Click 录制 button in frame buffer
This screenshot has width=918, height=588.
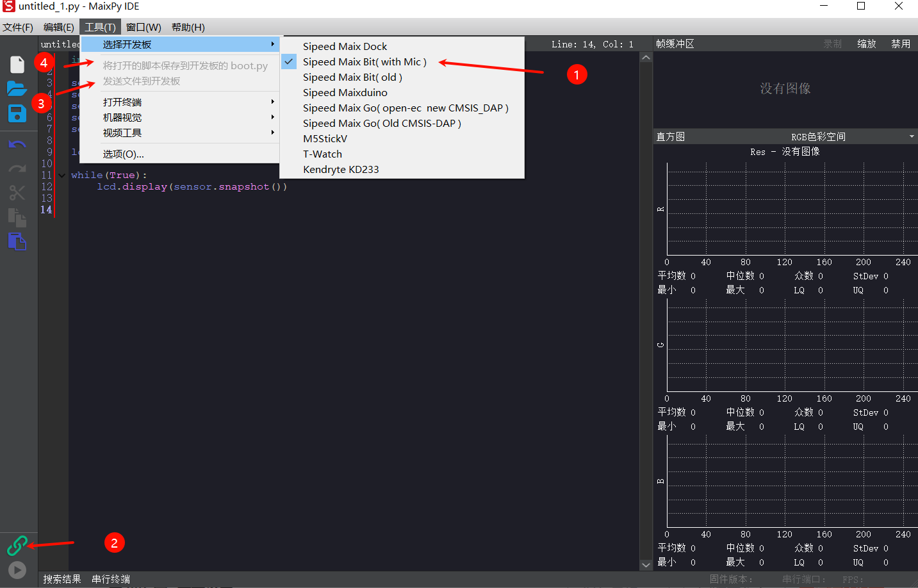click(833, 44)
